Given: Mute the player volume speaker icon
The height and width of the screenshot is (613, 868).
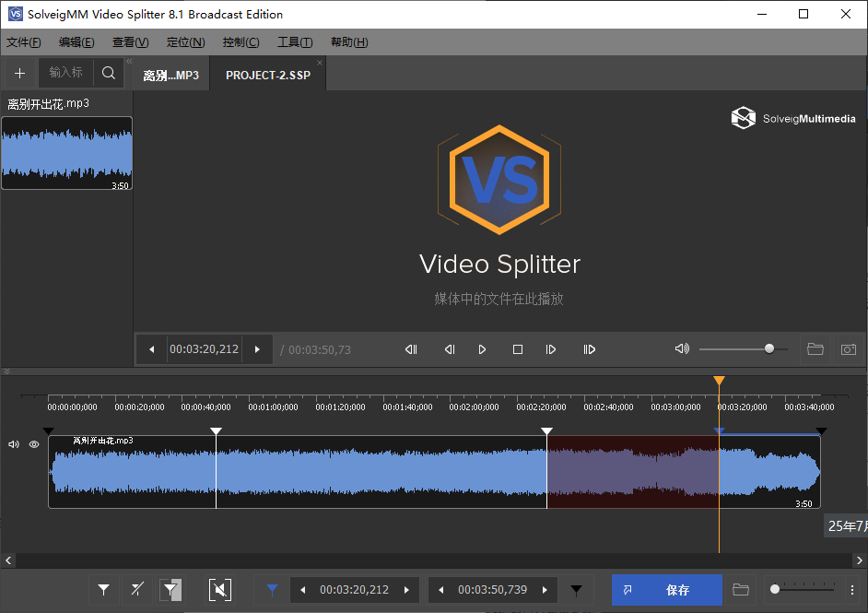Looking at the screenshot, I should (682, 349).
